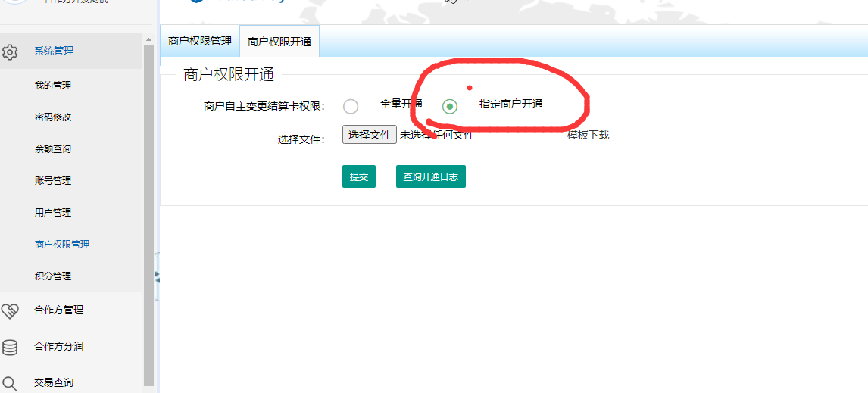Click the gear icon beside 系统管理
Image resolution: width=868 pixels, height=393 pixels.
coord(10,52)
